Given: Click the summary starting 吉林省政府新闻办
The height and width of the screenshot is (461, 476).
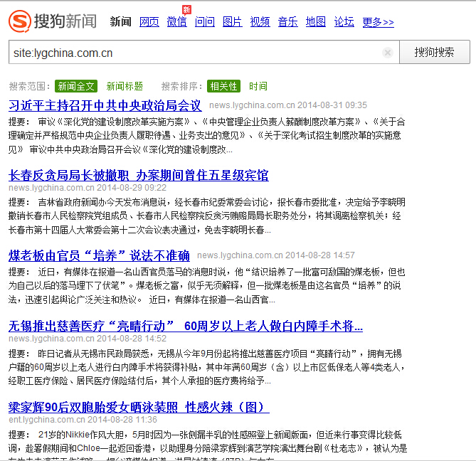Looking at the screenshot, I should (207, 216).
